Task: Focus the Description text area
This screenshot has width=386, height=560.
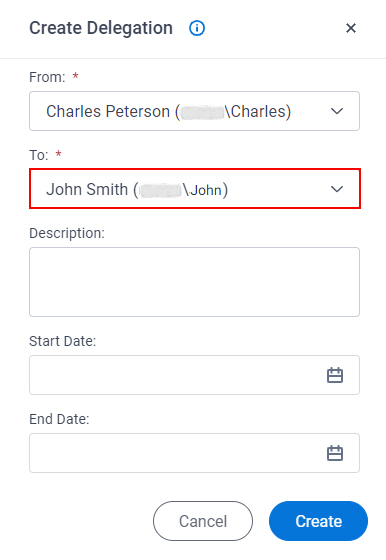Action: [x=194, y=282]
